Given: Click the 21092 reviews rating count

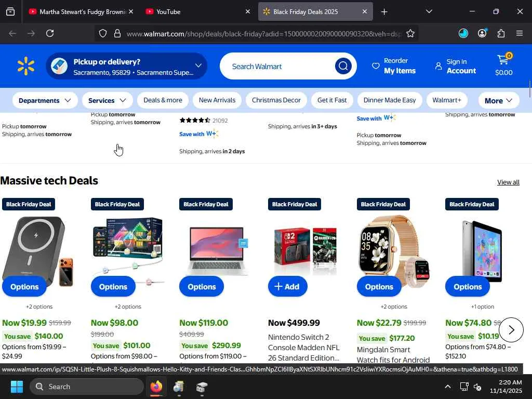Looking at the screenshot, I should (x=220, y=121).
